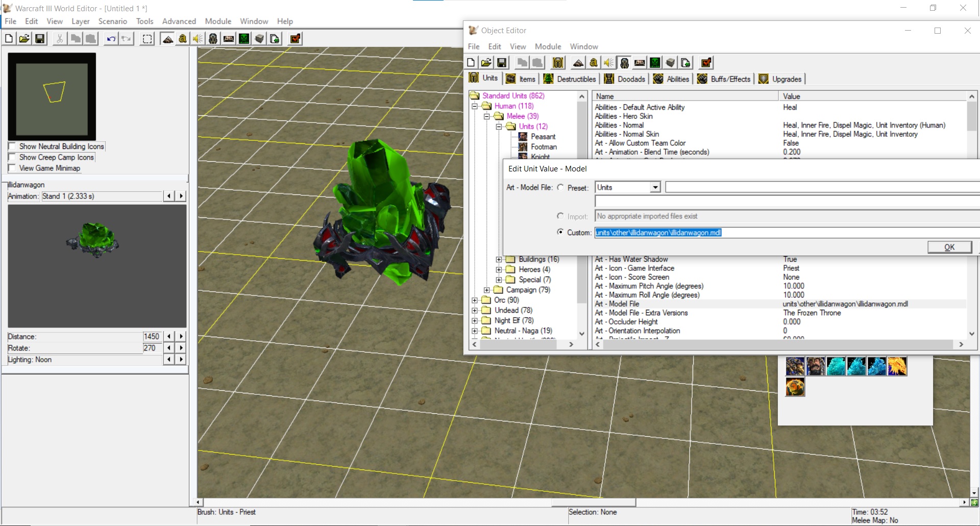The width and height of the screenshot is (980, 526).
Task: Open AI Editor from main toolbar
Action: 244,39
